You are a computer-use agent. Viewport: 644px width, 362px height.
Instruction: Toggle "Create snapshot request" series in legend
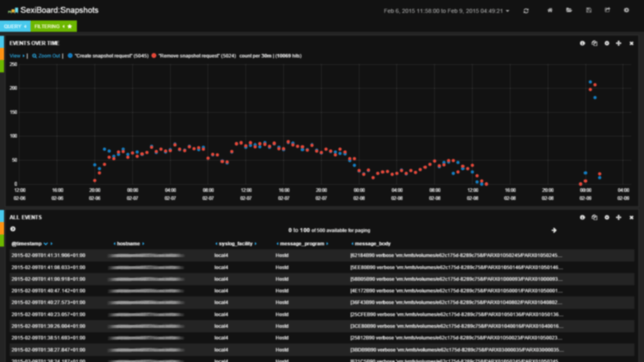click(x=70, y=56)
